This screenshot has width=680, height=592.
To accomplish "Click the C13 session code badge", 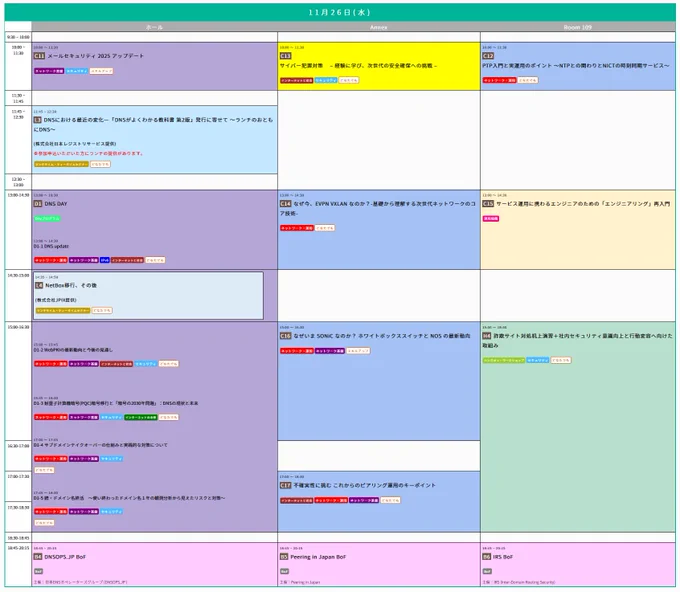I will tap(285, 56).
